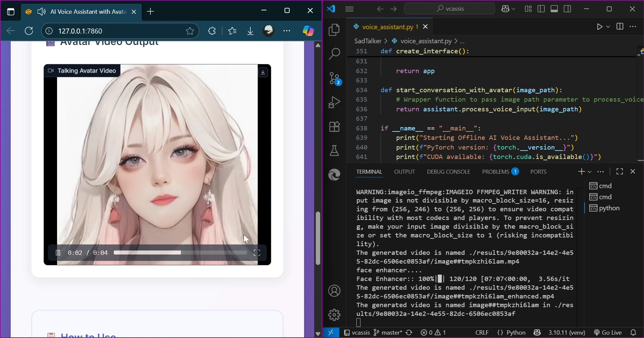Expand the run options dropdown arrow

(x=608, y=27)
